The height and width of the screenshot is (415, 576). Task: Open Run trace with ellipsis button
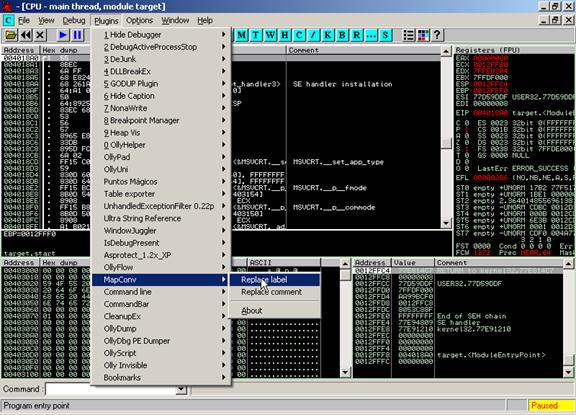point(371,35)
